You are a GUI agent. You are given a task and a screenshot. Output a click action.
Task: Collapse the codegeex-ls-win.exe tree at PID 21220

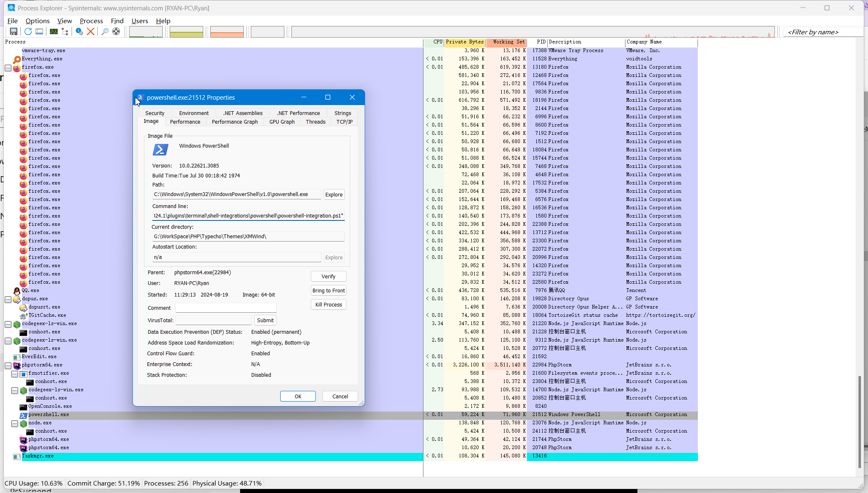8,324
